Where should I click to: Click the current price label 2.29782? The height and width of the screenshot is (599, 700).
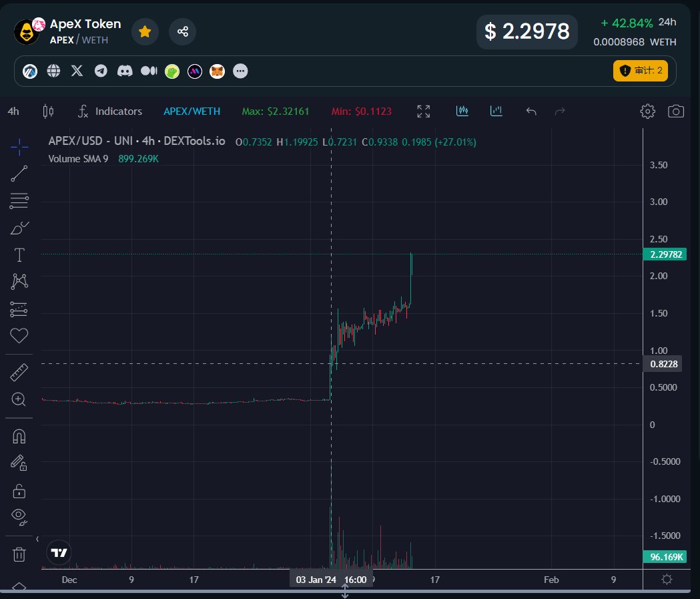(665, 254)
